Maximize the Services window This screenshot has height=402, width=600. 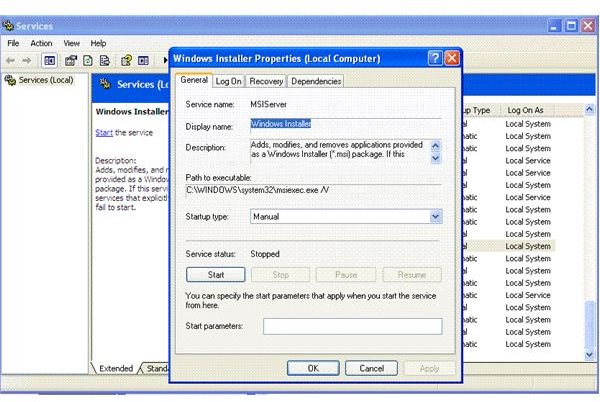(571, 26)
